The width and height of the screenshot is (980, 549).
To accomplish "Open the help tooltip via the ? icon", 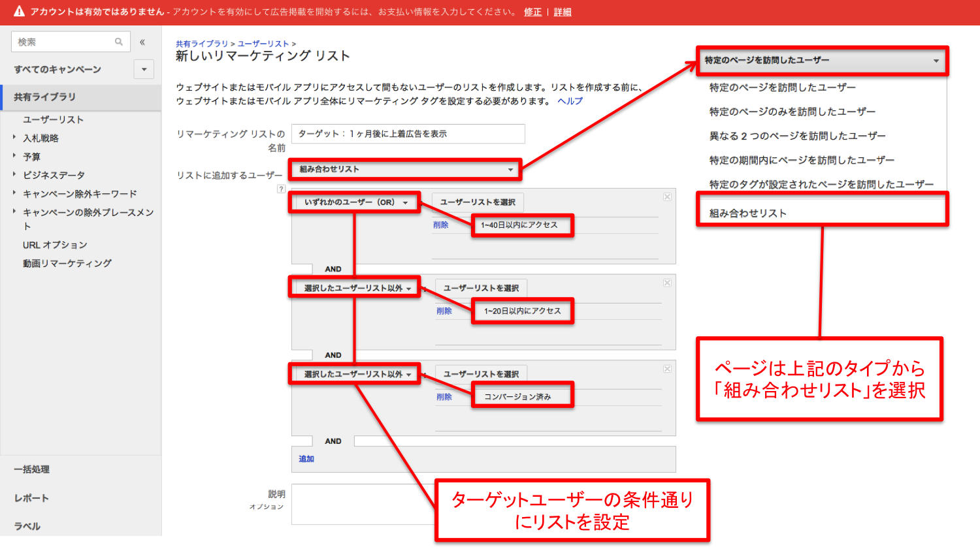I will click(281, 189).
